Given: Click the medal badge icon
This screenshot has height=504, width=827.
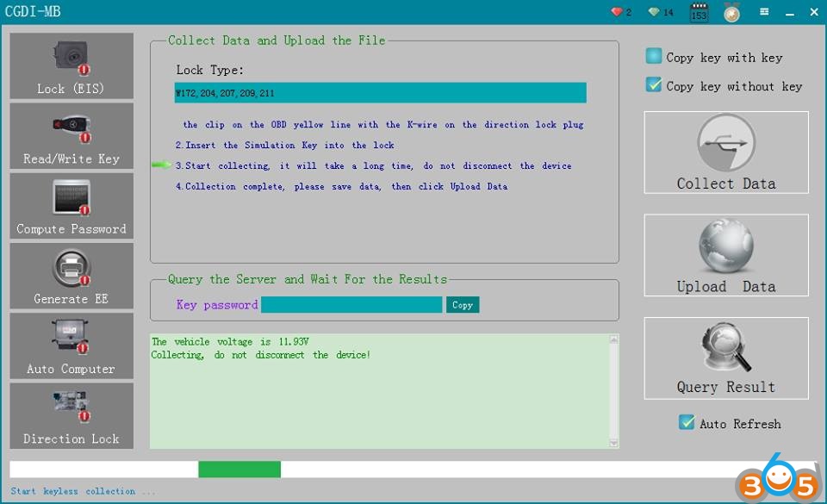Looking at the screenshot, I should [731, 12].
